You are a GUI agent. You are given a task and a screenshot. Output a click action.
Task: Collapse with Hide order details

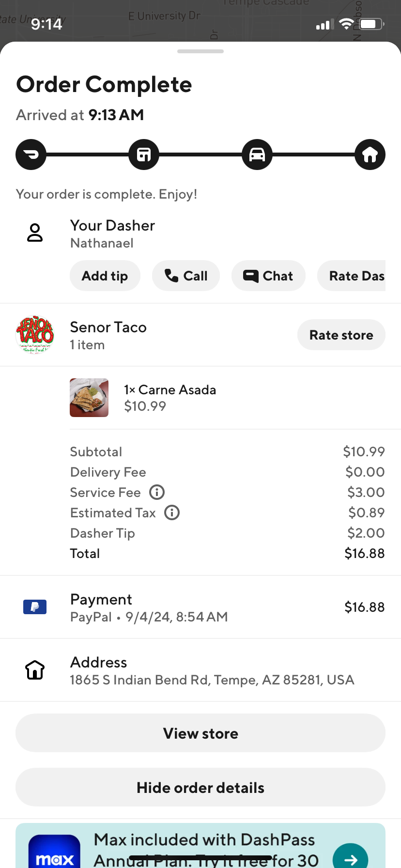tap(200, 788)
